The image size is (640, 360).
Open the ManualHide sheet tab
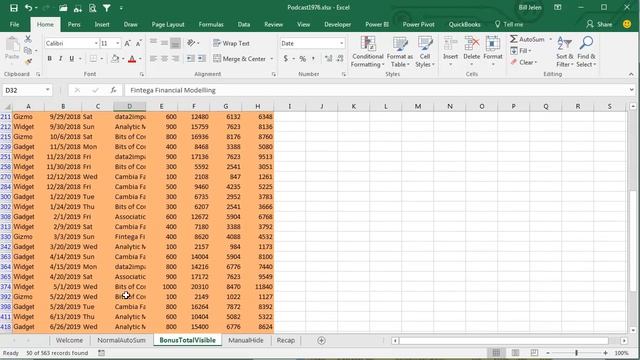(x=246, y=340)
